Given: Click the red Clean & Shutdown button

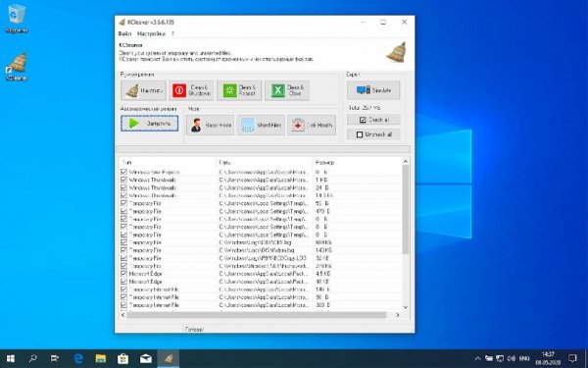Looking at the screenshot, I should click(x=191, y=90).
